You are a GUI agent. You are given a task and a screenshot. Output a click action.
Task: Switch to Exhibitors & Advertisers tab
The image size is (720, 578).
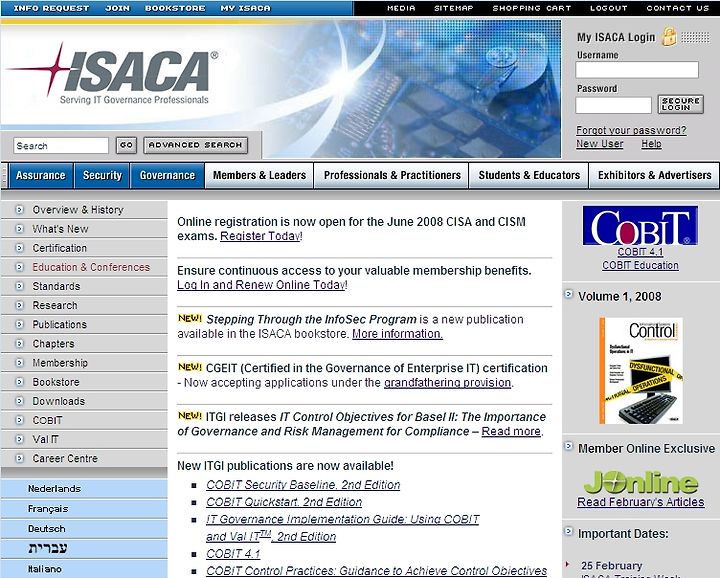coord(654,175)
